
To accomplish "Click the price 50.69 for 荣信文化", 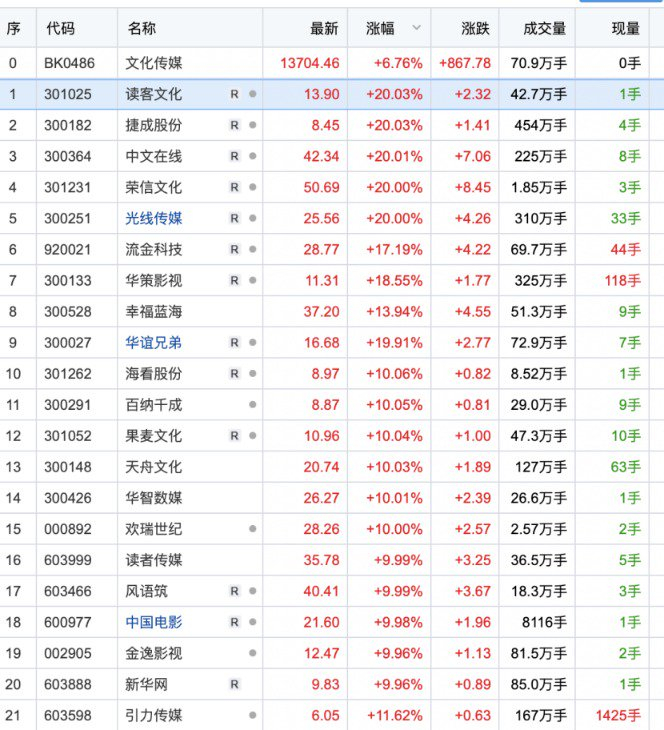I will [322, 187].
